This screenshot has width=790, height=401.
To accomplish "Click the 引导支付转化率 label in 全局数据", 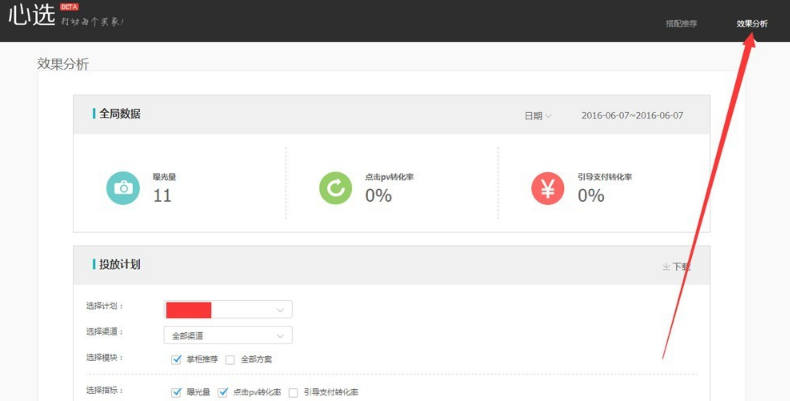I will pos(605,177).
